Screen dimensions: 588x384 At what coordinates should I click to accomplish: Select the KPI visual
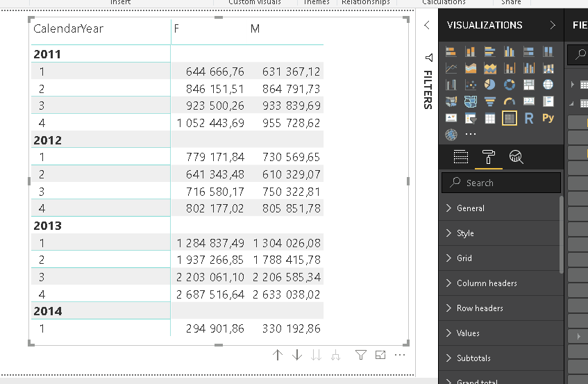coord(451,118)
